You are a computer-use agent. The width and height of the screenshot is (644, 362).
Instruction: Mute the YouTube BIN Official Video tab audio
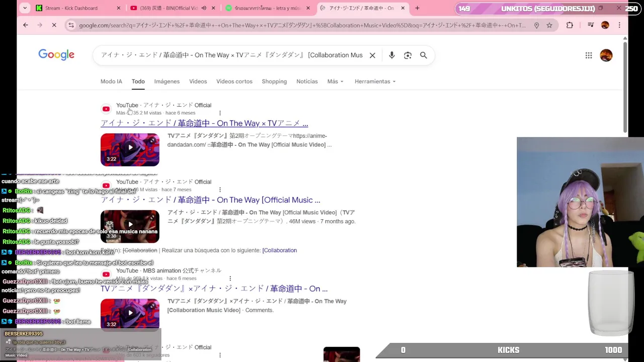[204, 8]
